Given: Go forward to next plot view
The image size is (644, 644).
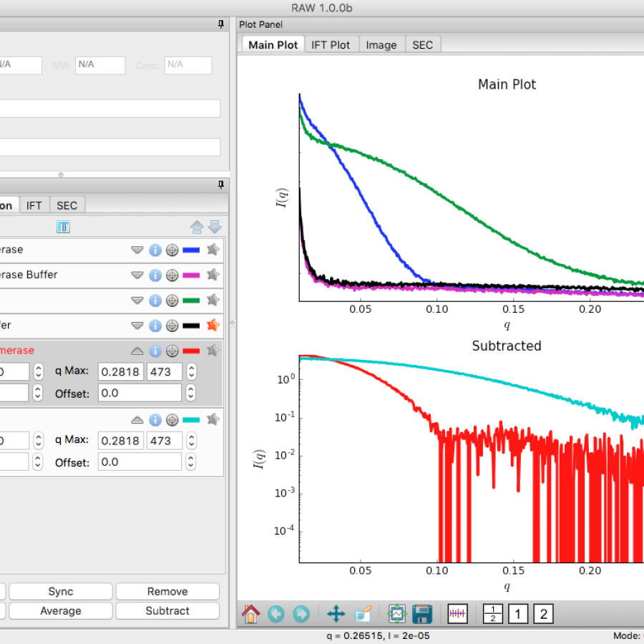Looking at the screenshot, I should click(x=301, y=615).
